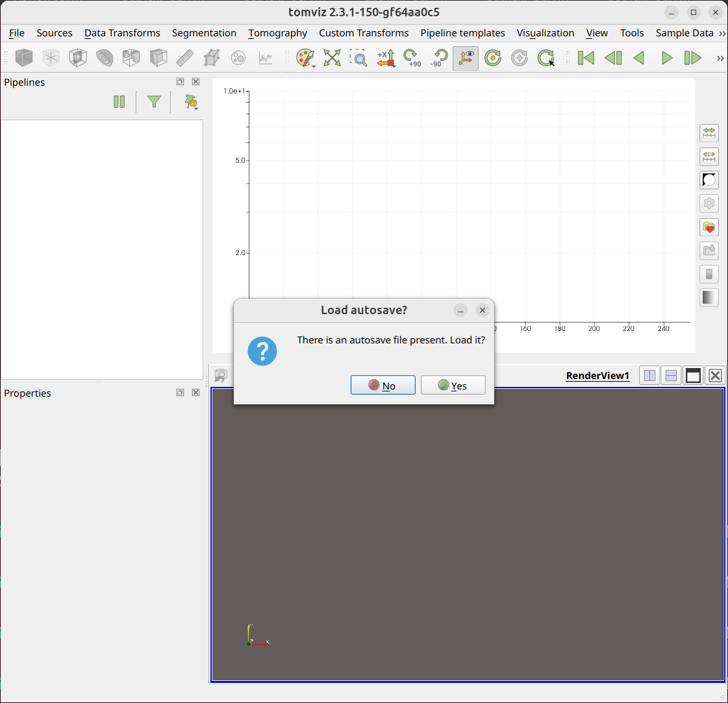
Task: Open the Segmentation menu
Action: point(204,33)
